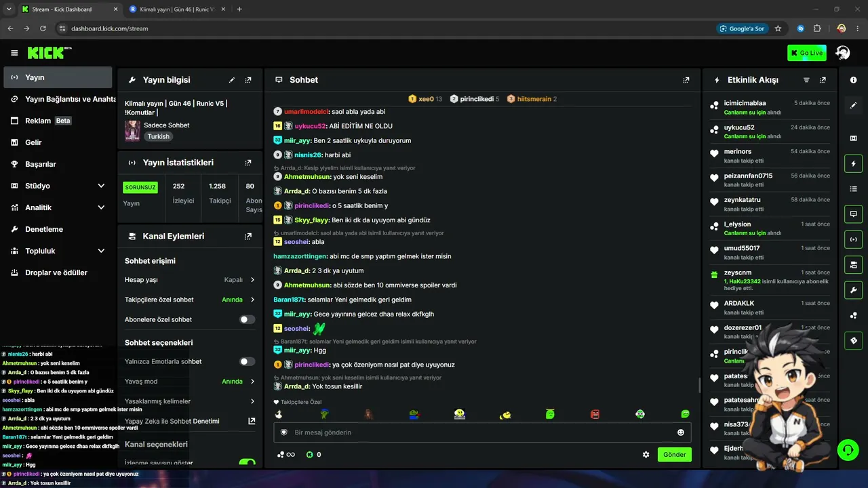Click the SORUNSUZ stream status badge
The image size is (868, 488).
tap(140, 187)
